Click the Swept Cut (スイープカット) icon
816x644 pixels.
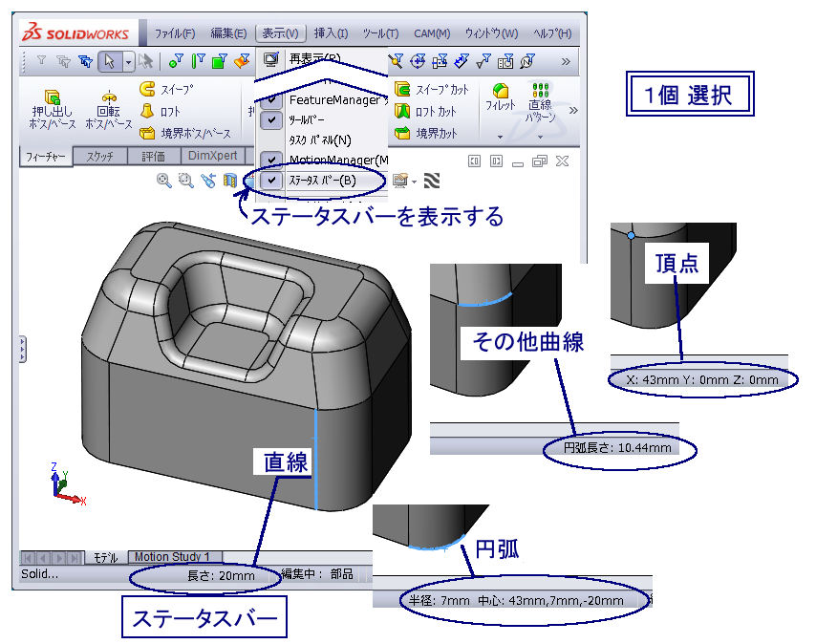click(402, 89)
